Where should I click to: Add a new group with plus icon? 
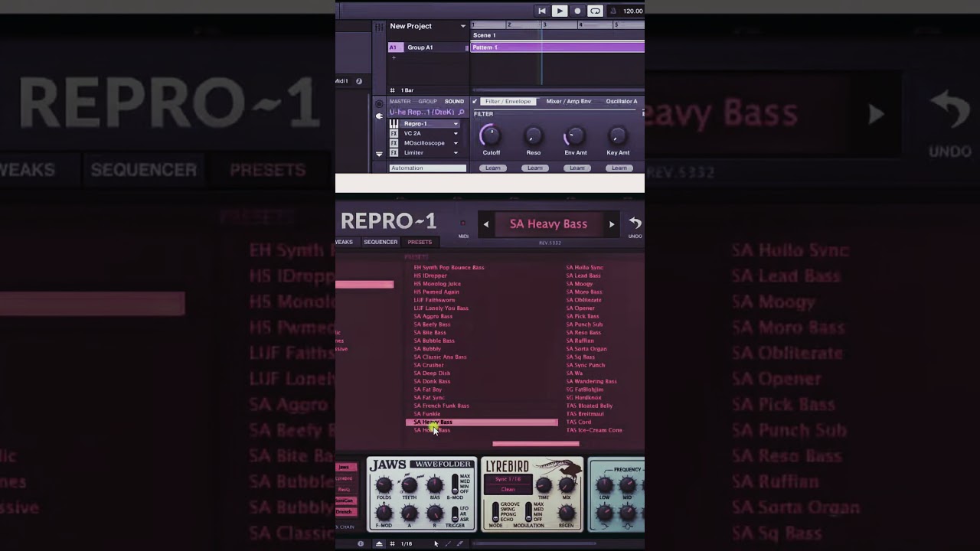[x=394, y=57]
